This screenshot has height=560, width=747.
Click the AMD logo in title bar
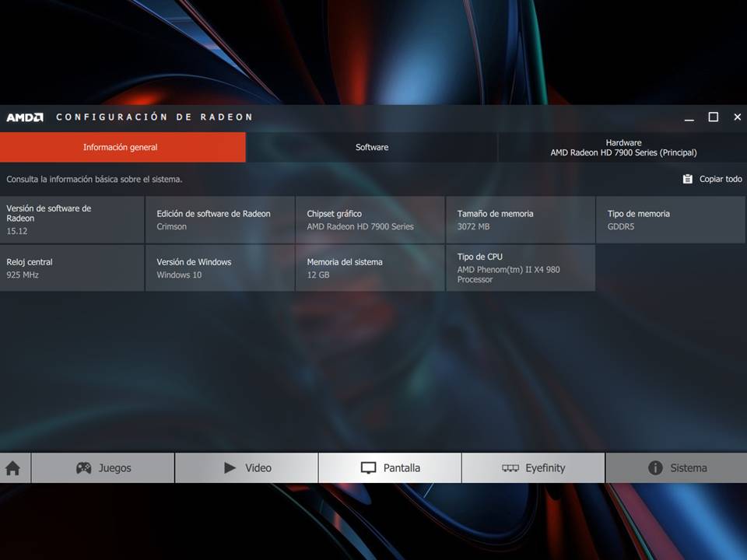click(x=25, y=117)
